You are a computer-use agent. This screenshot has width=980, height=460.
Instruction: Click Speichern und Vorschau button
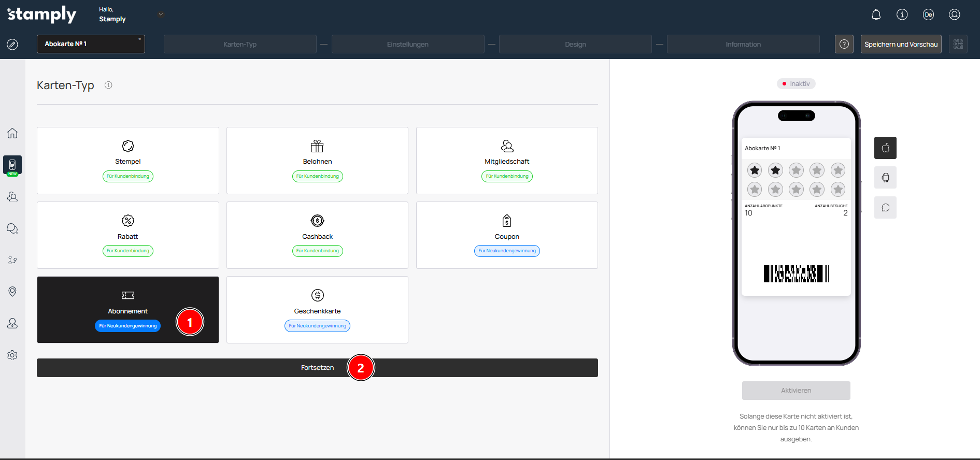901,44
